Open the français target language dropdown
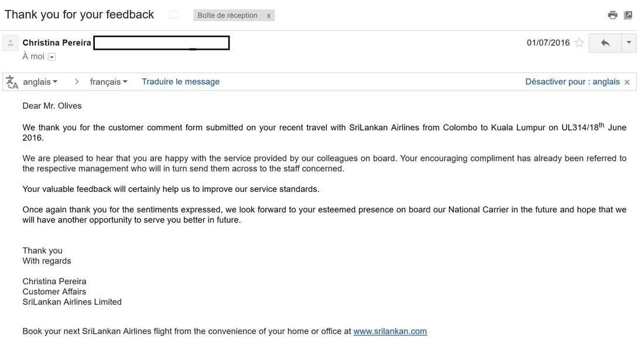The width and height of the screenshot is (644, 344). (108, 82)
